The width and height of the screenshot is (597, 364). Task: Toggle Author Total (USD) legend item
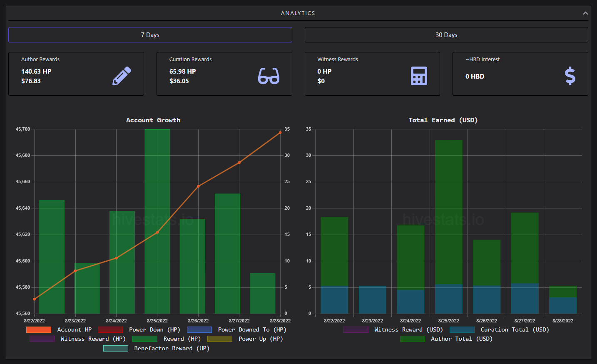pyautogui.click(x=446, y=339)
